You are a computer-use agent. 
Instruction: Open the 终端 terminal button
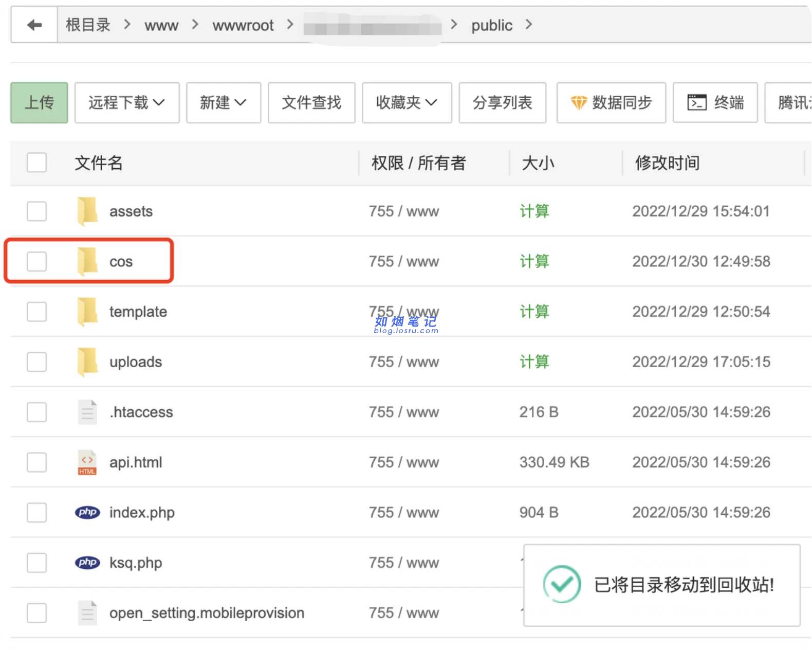(x=715, y=103)
